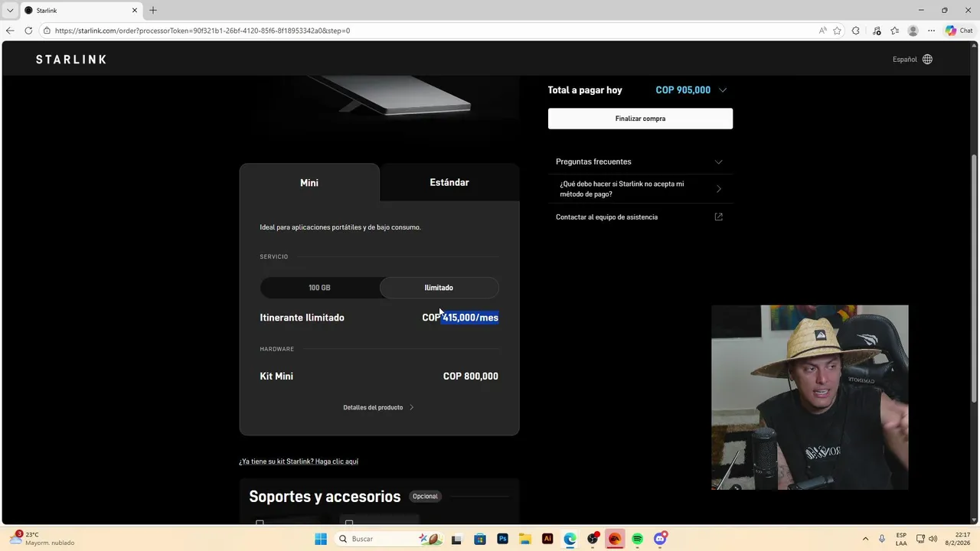Open a new browser tab
The image size is (980, 551).
153,10
